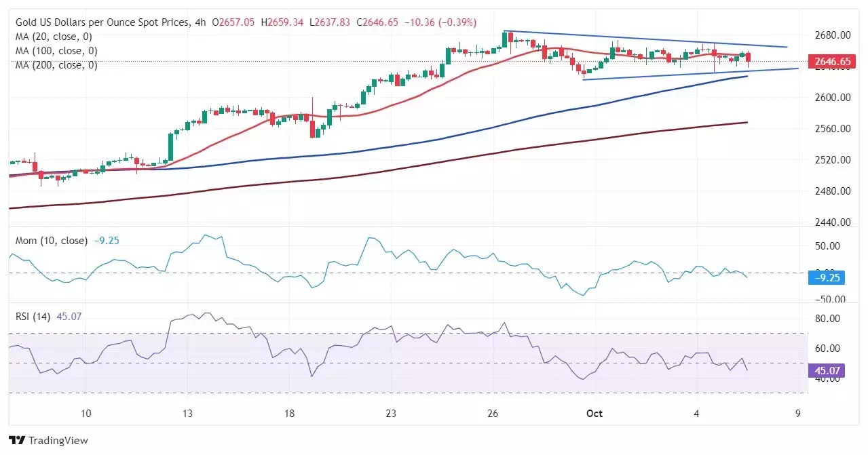Click the 23 date label on time axis
This screenshot has height=455, width=868.
click(391, 413)
